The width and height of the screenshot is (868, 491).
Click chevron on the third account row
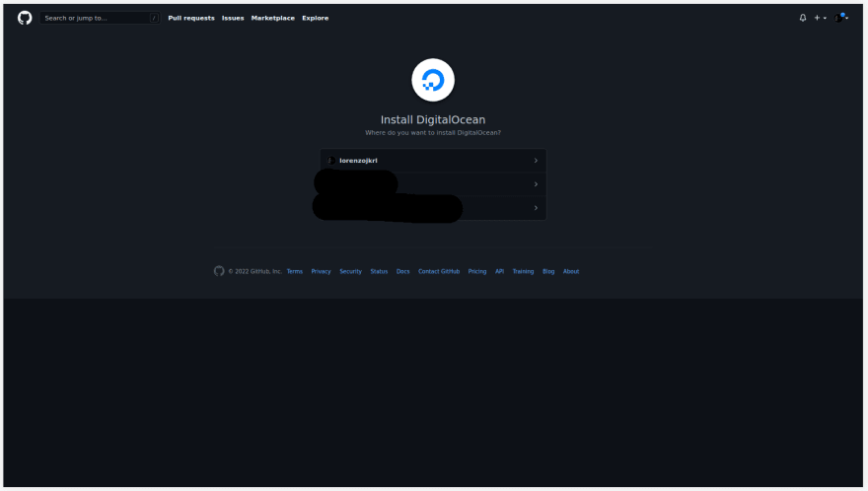[x=536, y=208]
